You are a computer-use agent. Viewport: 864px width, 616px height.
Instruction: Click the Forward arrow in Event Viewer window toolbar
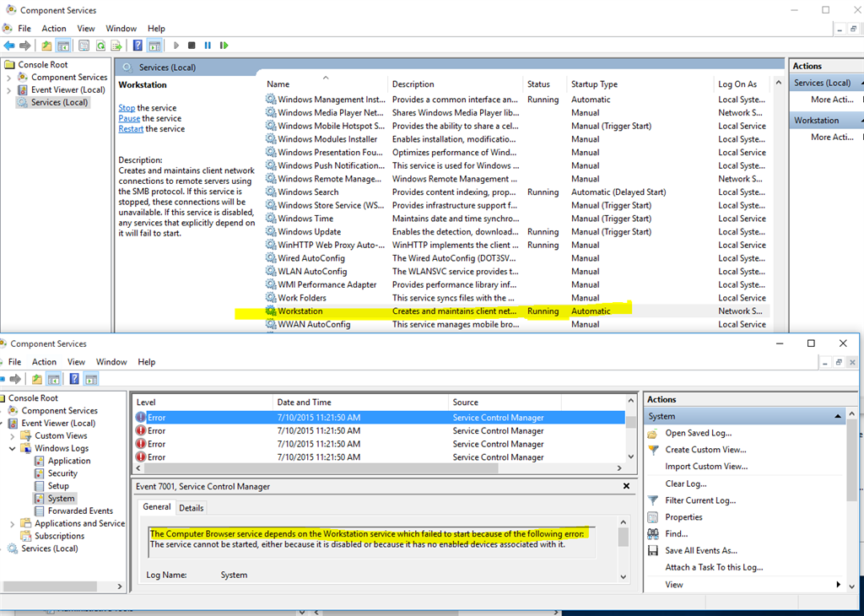15,379
